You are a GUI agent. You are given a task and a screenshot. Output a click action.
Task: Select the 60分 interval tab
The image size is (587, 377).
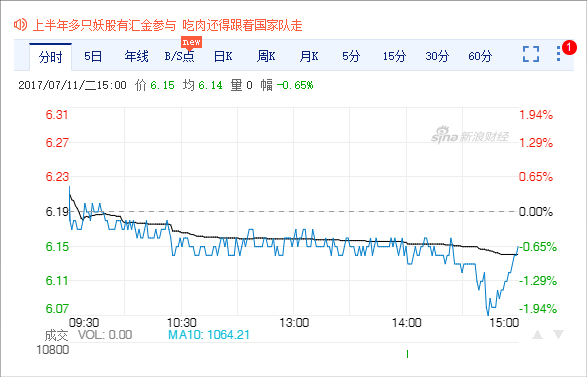pos(480,57)
